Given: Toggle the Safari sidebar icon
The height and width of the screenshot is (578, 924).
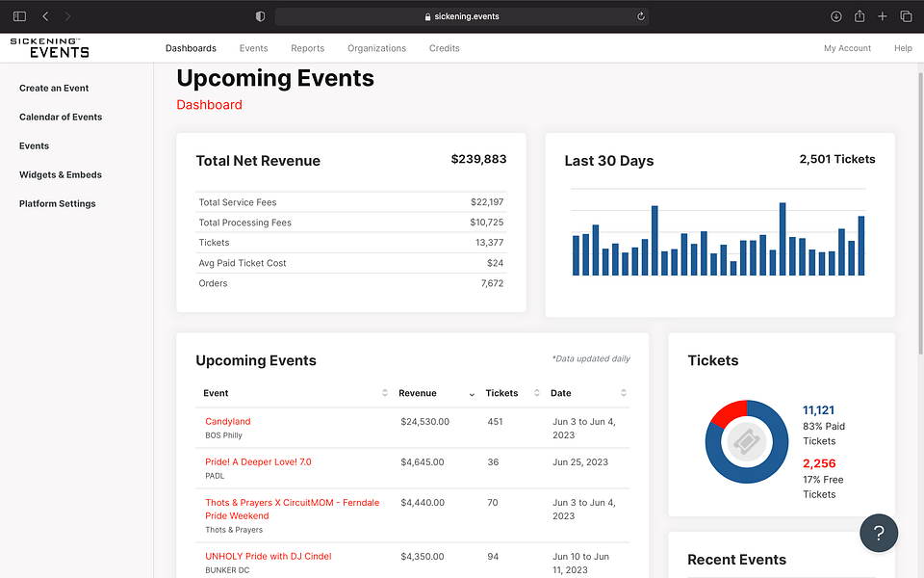Looking at the screenshot, I should coord(19,16).
